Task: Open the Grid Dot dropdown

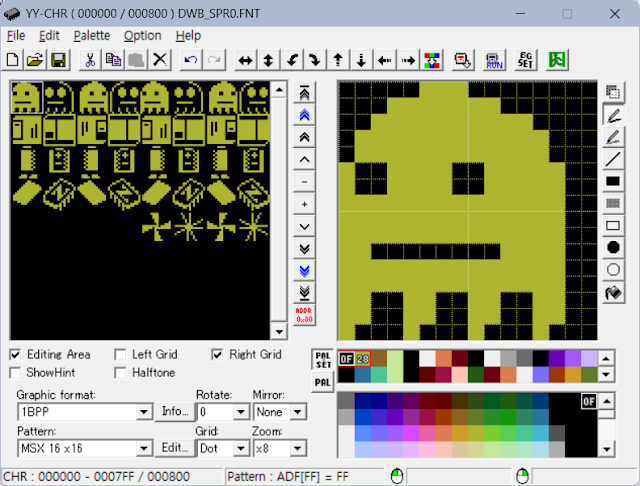Action: tap(241, 448)
